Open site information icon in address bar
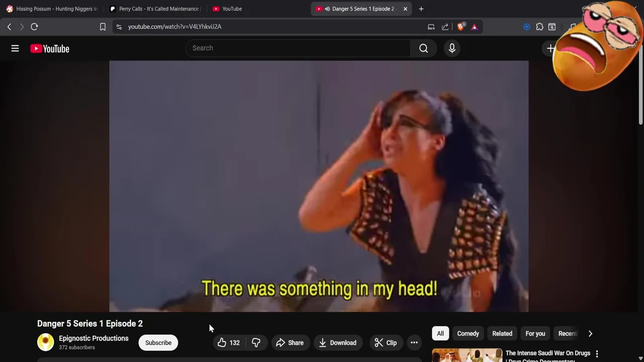The image size is (644, 362). pyautogui.click(x=119, y=27)
